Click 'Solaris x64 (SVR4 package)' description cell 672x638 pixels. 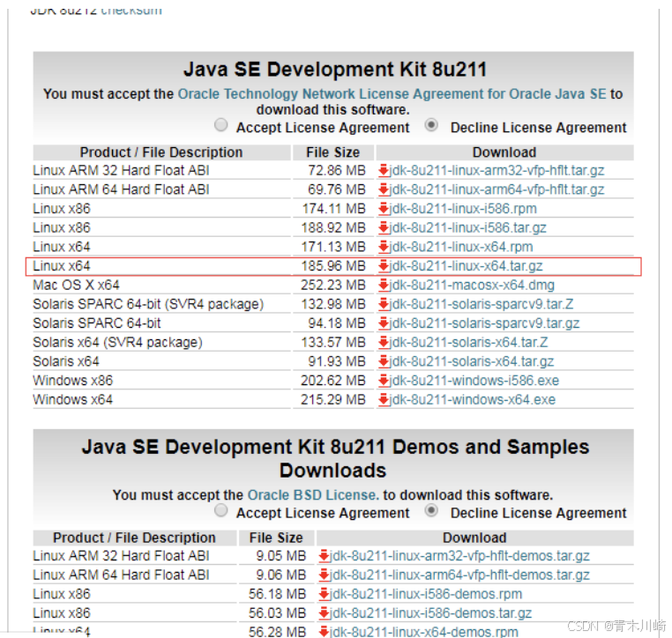tap(117, 342)
